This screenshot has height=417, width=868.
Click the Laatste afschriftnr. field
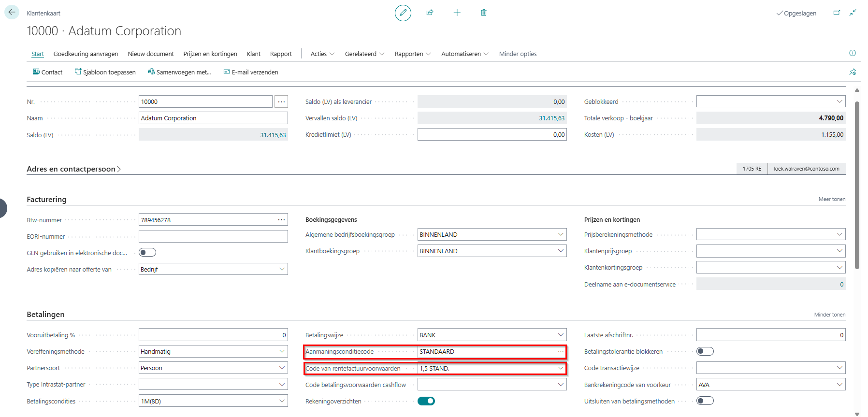[771, 335]
